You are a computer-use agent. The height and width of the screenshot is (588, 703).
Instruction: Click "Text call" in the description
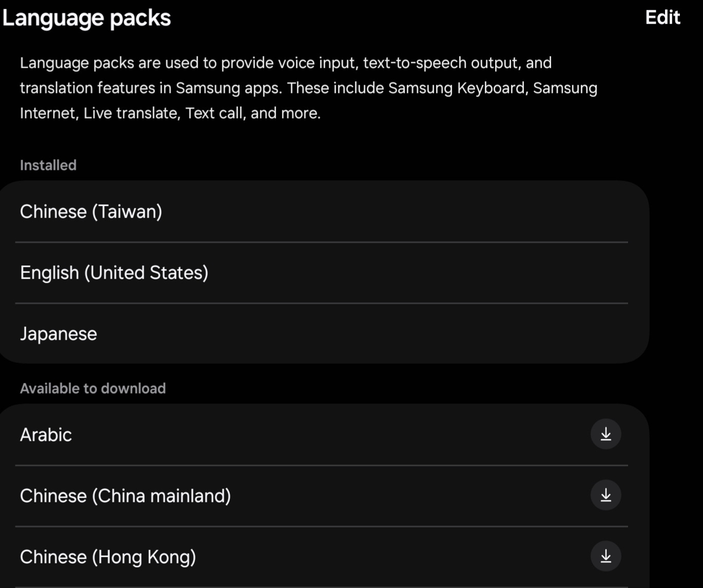click(214, 113)
